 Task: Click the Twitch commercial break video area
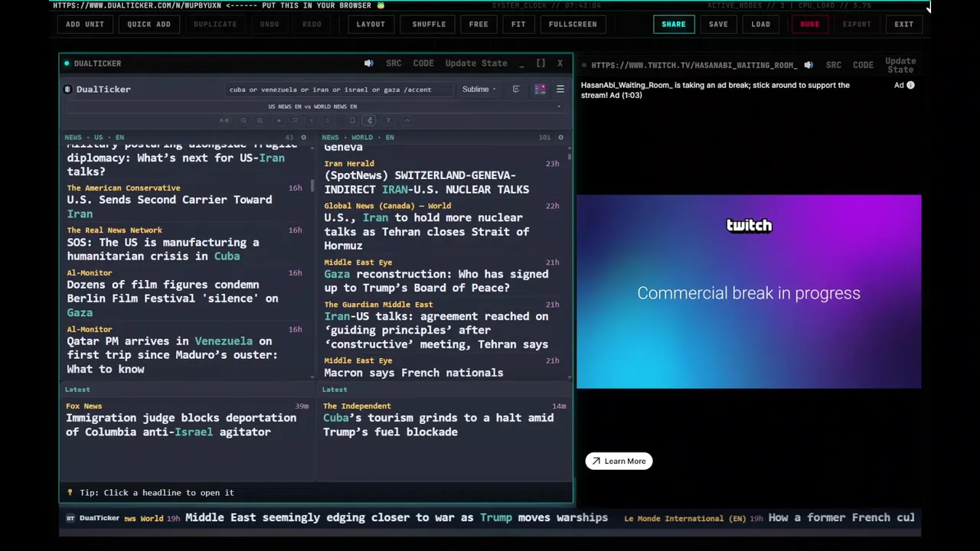coord(749,292)
